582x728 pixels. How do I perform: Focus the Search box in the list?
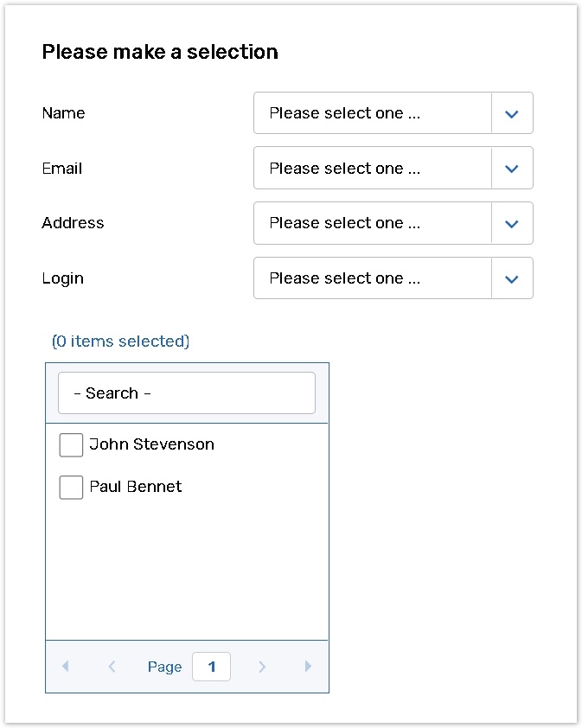(187, 393)
